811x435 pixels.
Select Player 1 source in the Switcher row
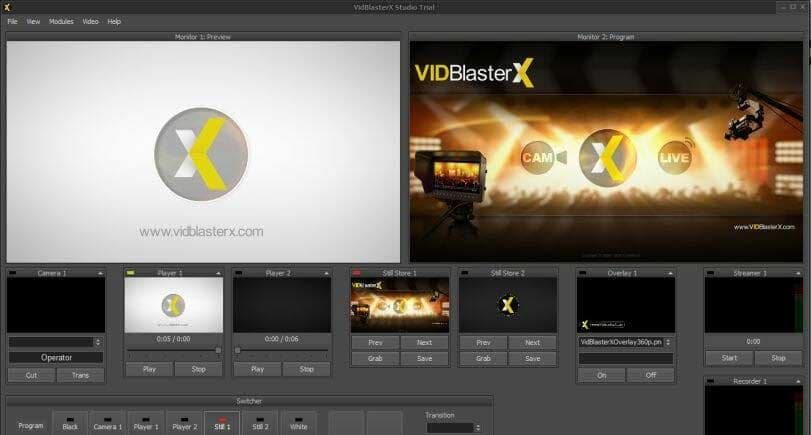click(146, 423)
